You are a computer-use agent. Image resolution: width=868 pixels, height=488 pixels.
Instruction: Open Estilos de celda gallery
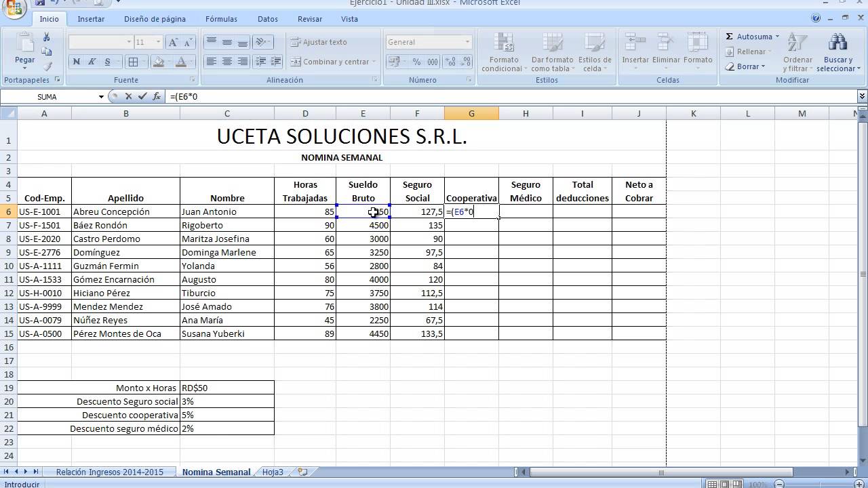click(595, 52)
